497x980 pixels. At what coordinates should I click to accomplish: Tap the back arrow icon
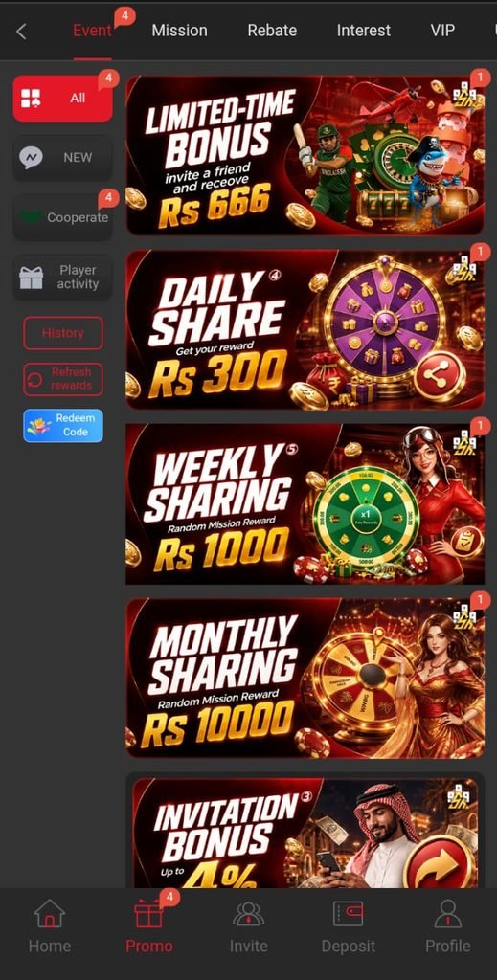point(21,31)
